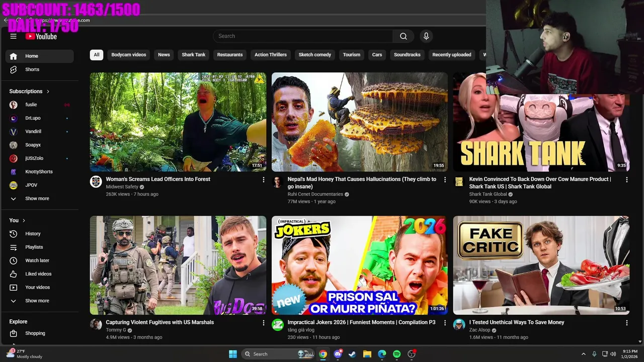This screenshot has height=362, width=644.
Task: Play Capturing Violent Fugitives thumbnail
Action: tap(178, 265)
